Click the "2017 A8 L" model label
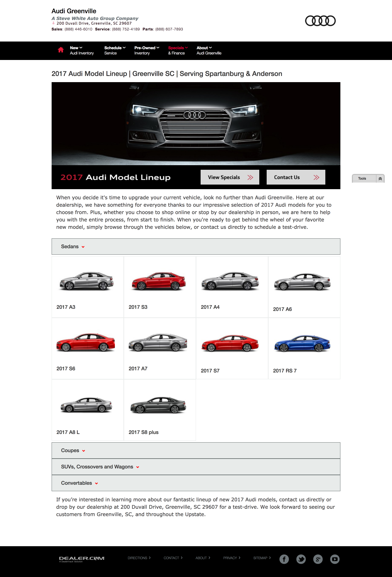Screen dimensions: 392x577 pyautogui.click(x=68, y=432)
